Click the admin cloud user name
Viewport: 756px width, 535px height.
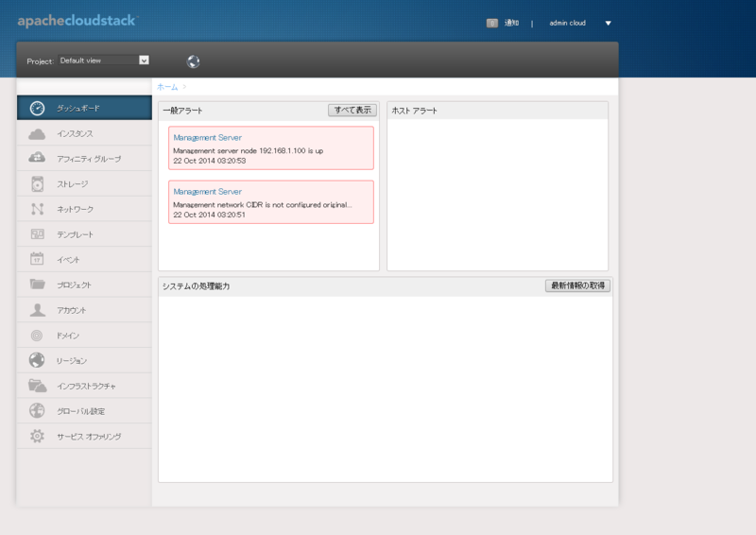568,23
